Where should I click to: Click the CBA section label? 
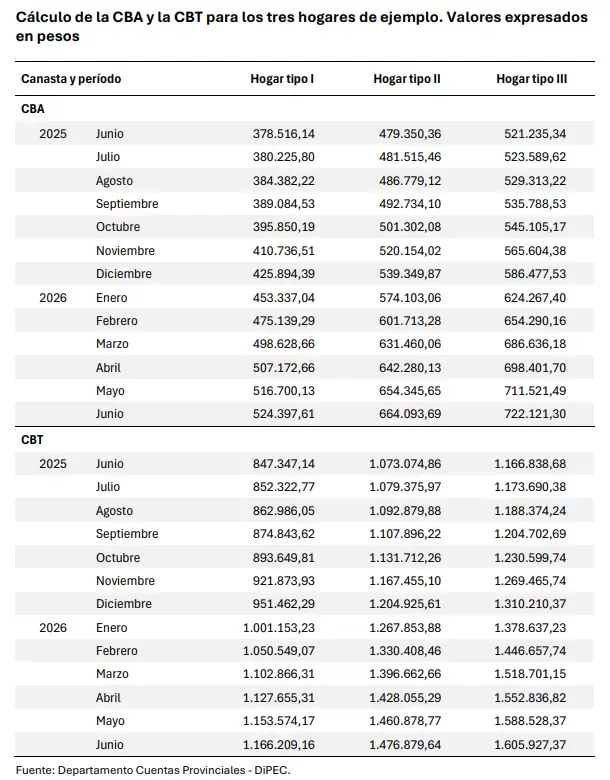[x=33, y=109]
